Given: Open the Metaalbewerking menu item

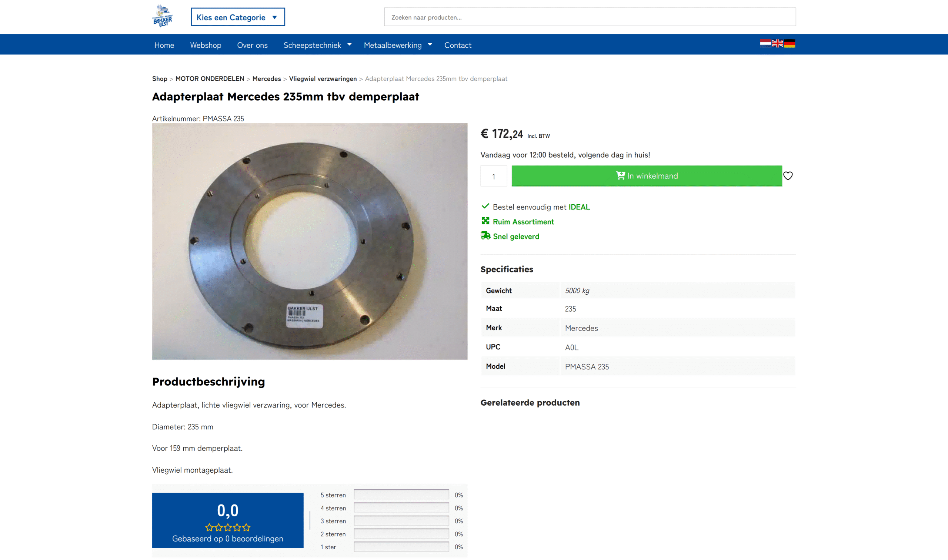Looking at the screenshot, I should pos(393,45).
